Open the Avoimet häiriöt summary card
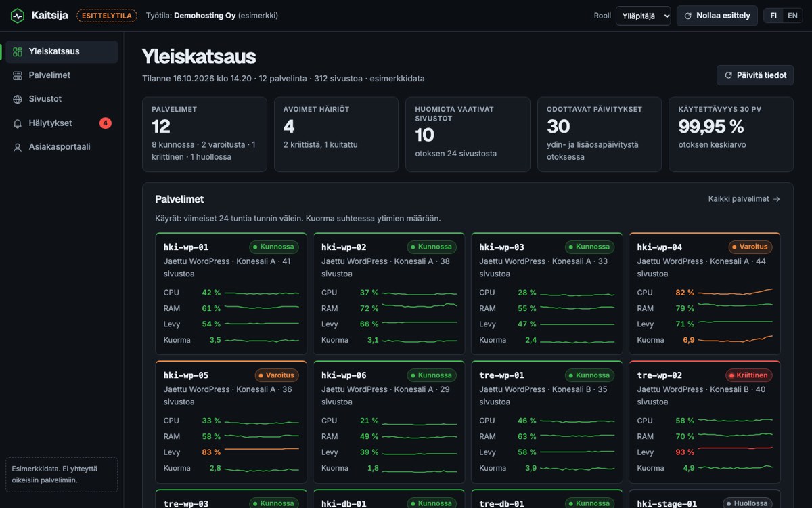The height and width of the screenshot is (508, 812). (x=336, y=134)
